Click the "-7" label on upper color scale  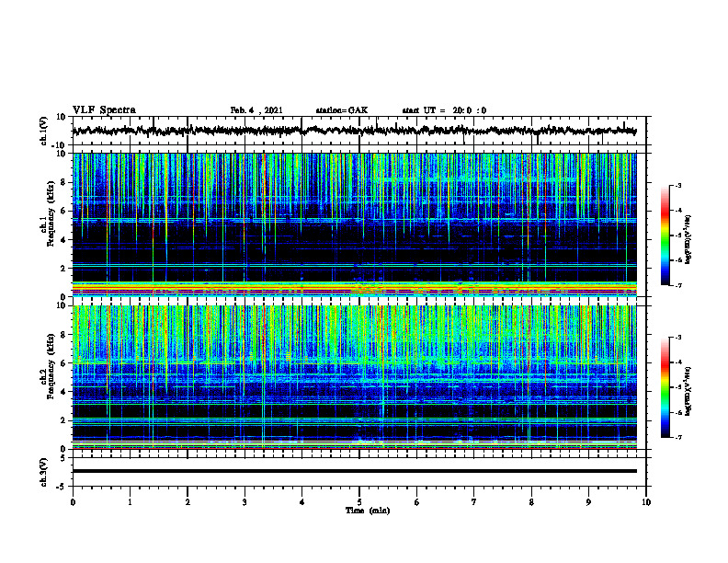click(x=677, y=285)
